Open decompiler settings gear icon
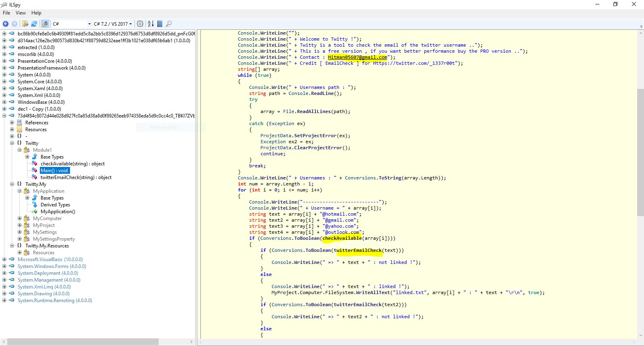 point(140,24)
